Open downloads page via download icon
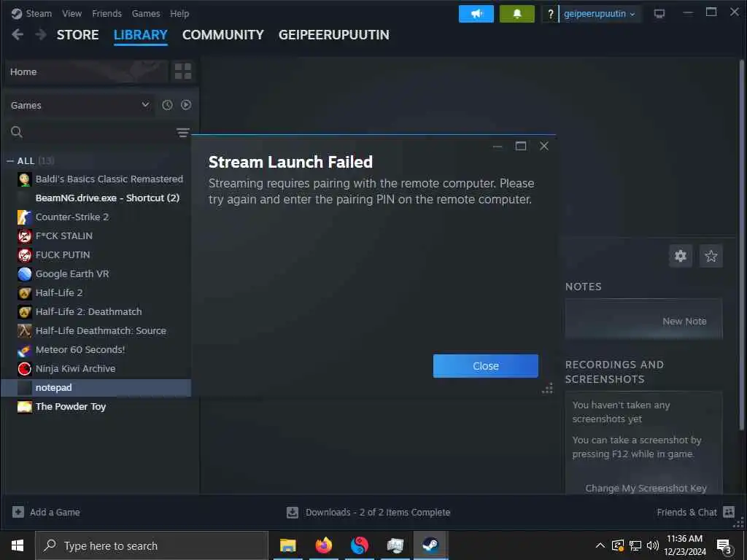747x560 pixels. pos(293,512)
